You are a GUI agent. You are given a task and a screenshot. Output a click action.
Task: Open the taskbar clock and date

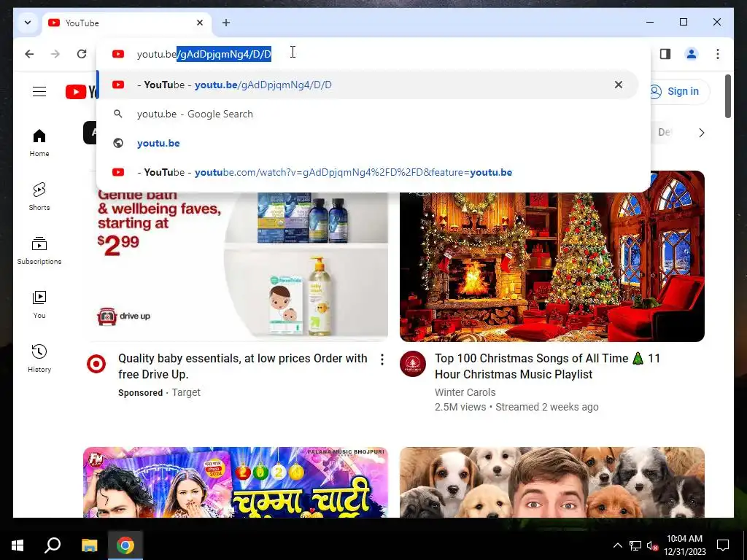(684, 545)
